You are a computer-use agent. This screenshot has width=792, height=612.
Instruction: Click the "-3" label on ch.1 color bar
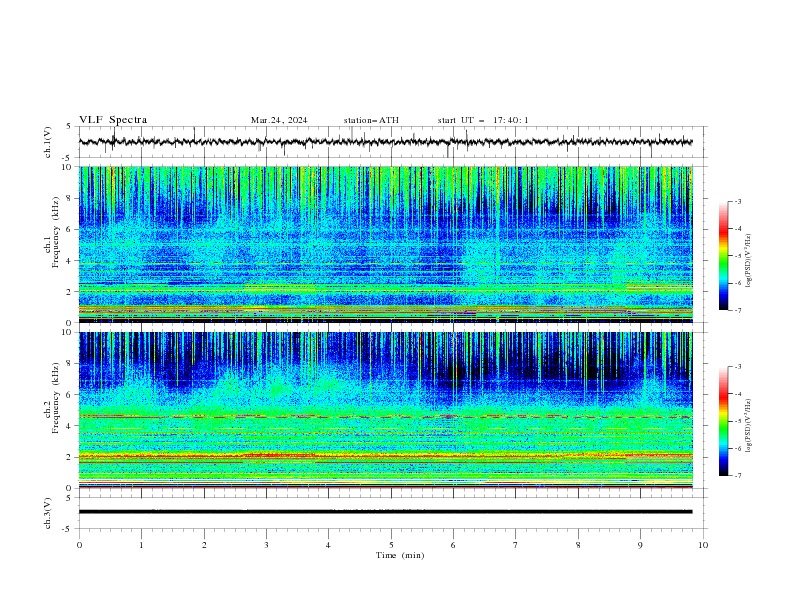tap(738, 201)
